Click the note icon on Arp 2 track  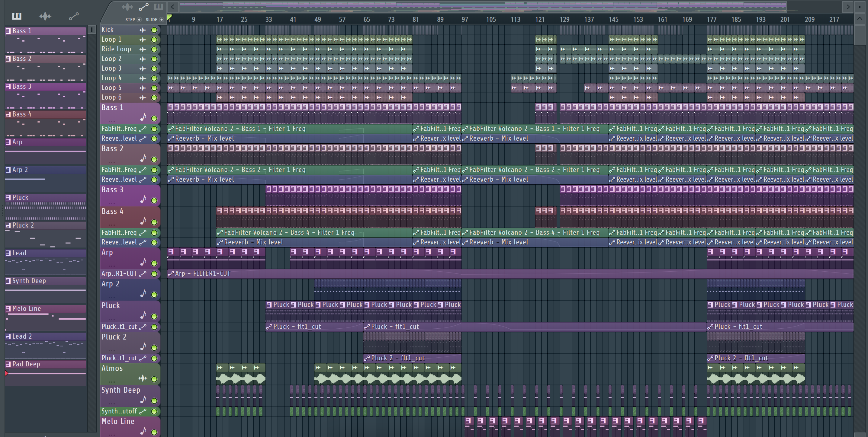tap(143, 293)
